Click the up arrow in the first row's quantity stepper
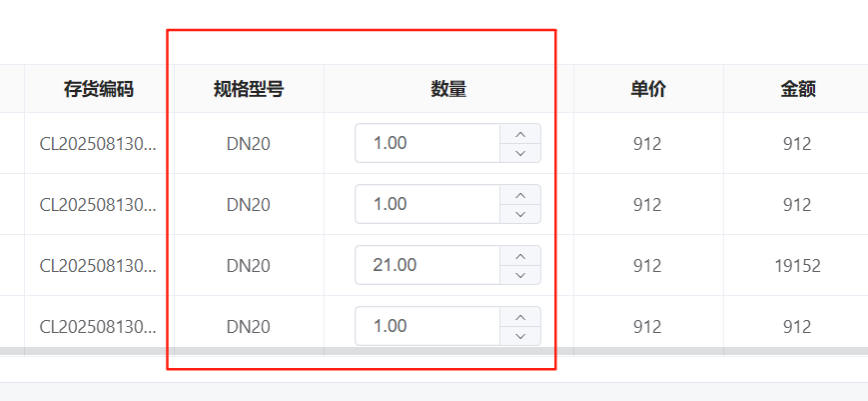Image resolution: width=868 pixels, height=401 pixels. click(x=519, y=134)
